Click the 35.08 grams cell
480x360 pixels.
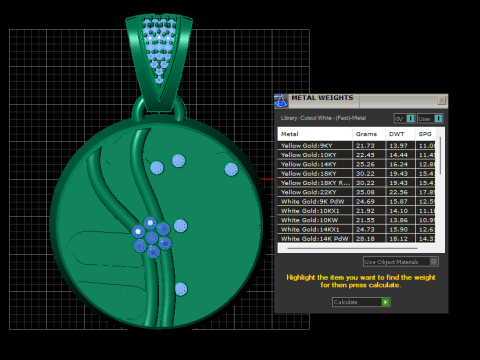click(369, 192)
